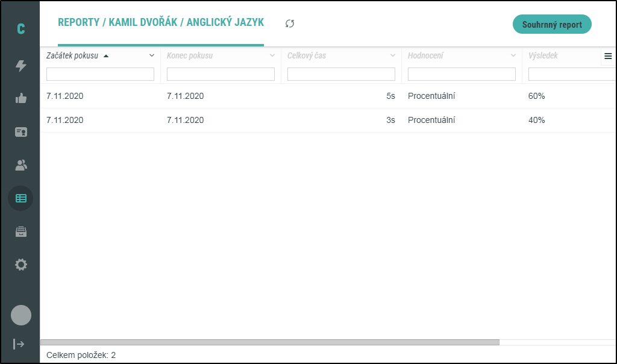
Task: Click the C logo at top
Action: coord(20,29)
